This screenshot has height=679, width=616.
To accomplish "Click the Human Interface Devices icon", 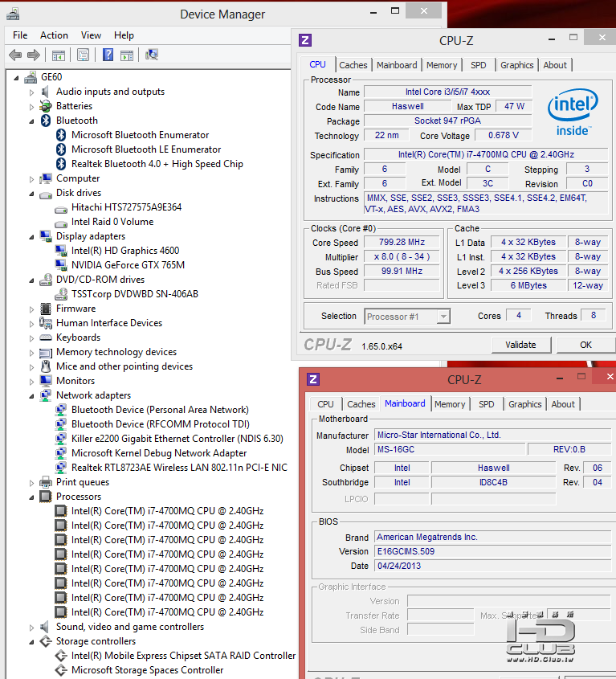I will coord(46,323).
